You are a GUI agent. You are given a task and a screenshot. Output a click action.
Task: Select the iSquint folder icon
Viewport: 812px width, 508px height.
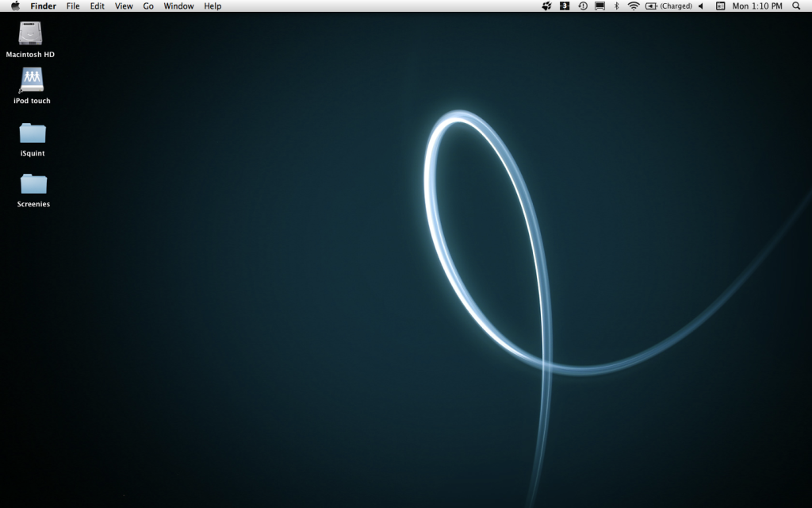[33, 133]
